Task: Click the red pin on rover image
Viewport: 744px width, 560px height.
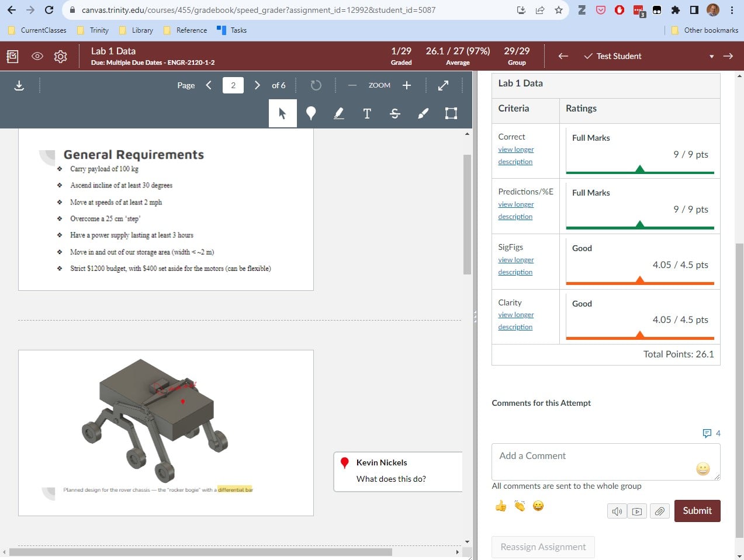Action: click(183, 402)
